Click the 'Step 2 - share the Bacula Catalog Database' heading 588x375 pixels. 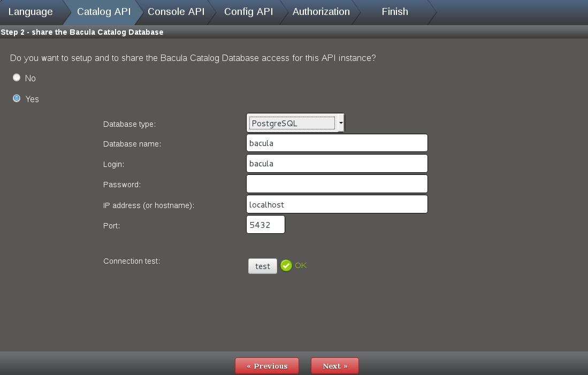tap(82, 32)
